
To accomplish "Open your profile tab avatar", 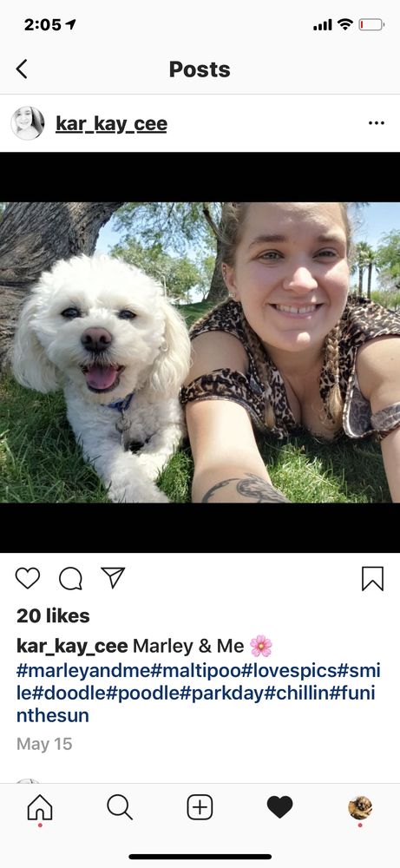I will [x=360, y=807].
